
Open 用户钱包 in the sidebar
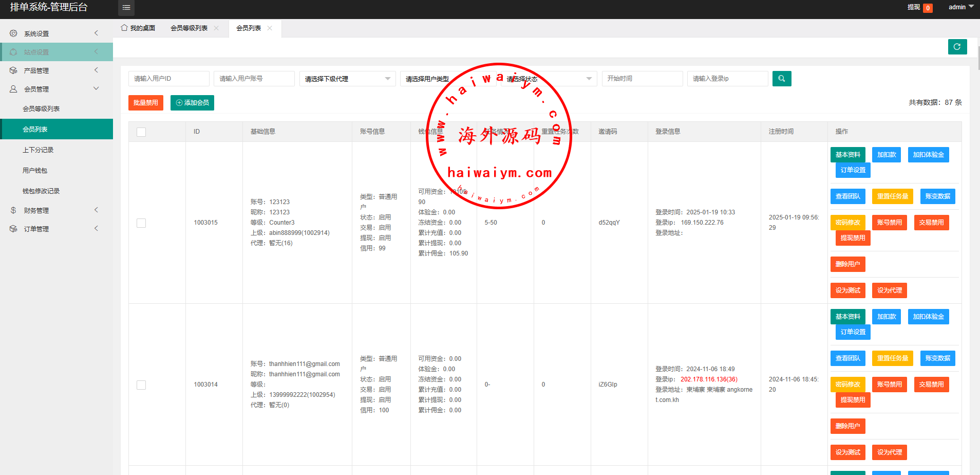35,171
